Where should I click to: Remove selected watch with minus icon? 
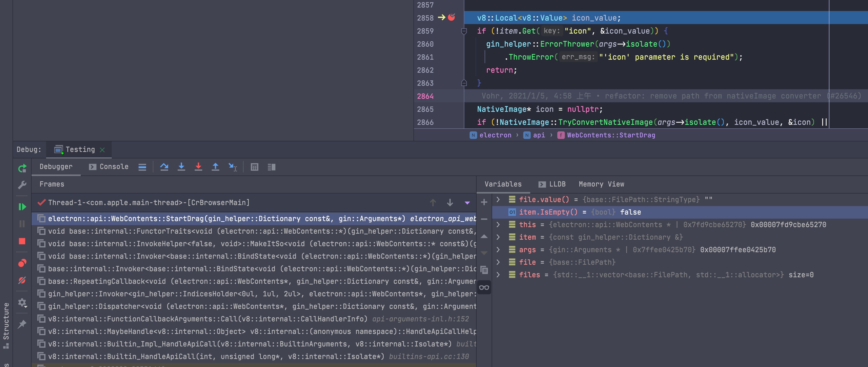click(x=484, y=219)
